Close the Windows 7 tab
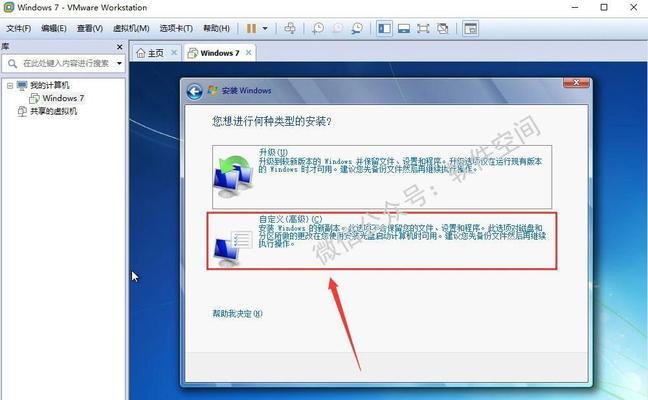Viewport: 648px width, 400px height. [248, 52]
